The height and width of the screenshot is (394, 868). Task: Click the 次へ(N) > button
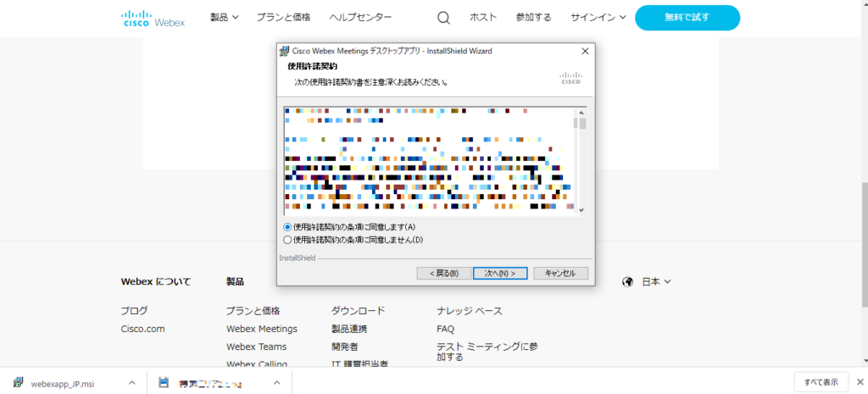pos(500,274)
